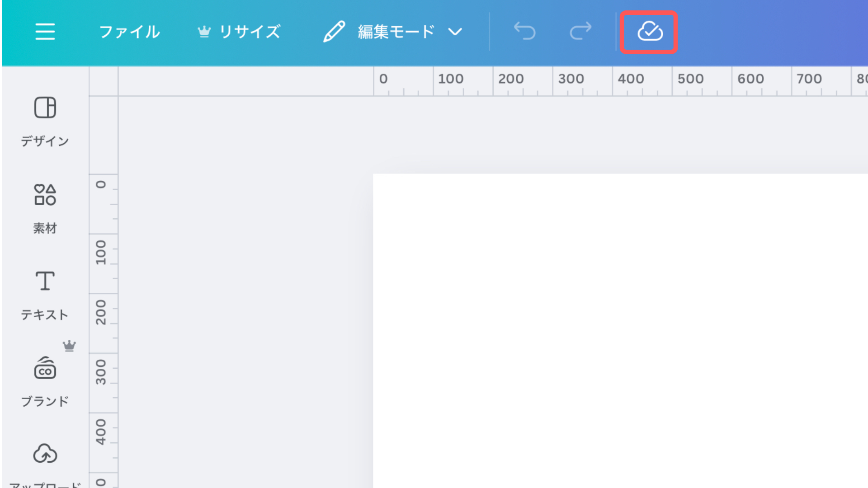The height and width of the screenshot is (488, 868).
Task: Click the white design canvas
Action: pos(620,331)
